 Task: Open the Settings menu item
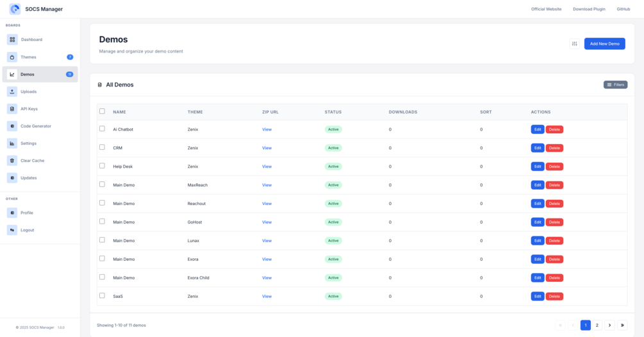28,144
